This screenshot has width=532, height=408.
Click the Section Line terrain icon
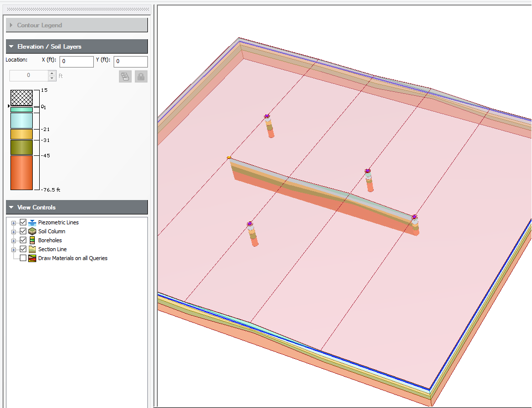click(x=31, y=249)
